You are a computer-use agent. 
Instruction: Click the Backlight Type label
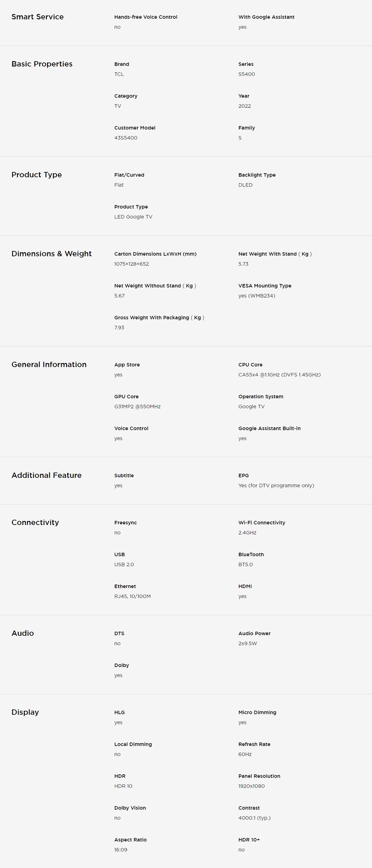pyautogui.click(x=257, y=175)
